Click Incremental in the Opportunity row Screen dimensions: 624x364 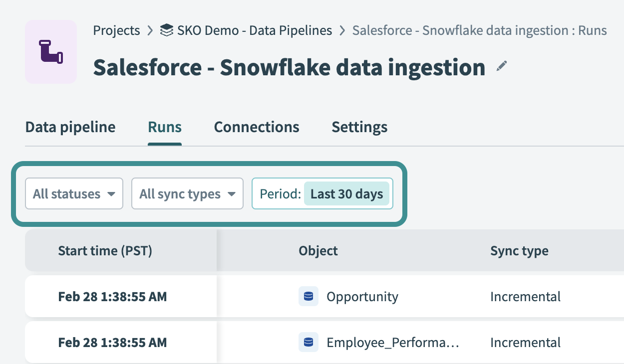click(525, 297)
